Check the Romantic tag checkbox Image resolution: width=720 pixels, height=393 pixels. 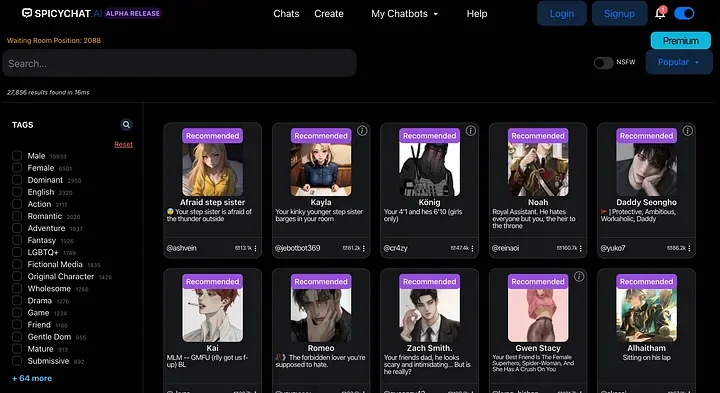17,216
